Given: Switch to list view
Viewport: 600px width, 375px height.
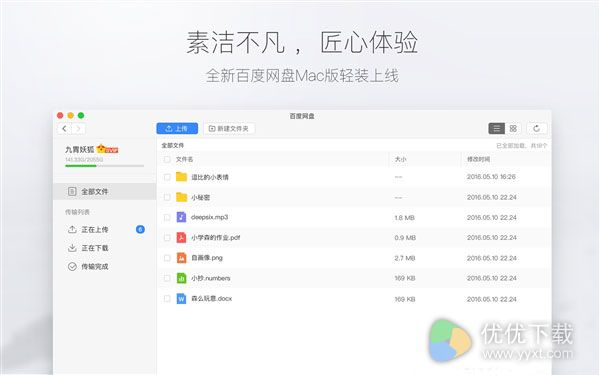Looking at the screenshot, I should point(497,129).
